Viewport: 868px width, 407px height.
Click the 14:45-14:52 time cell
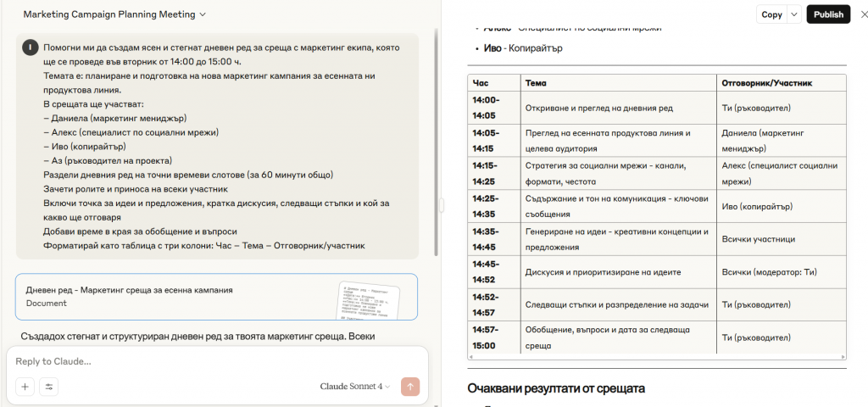pos(494,272)
